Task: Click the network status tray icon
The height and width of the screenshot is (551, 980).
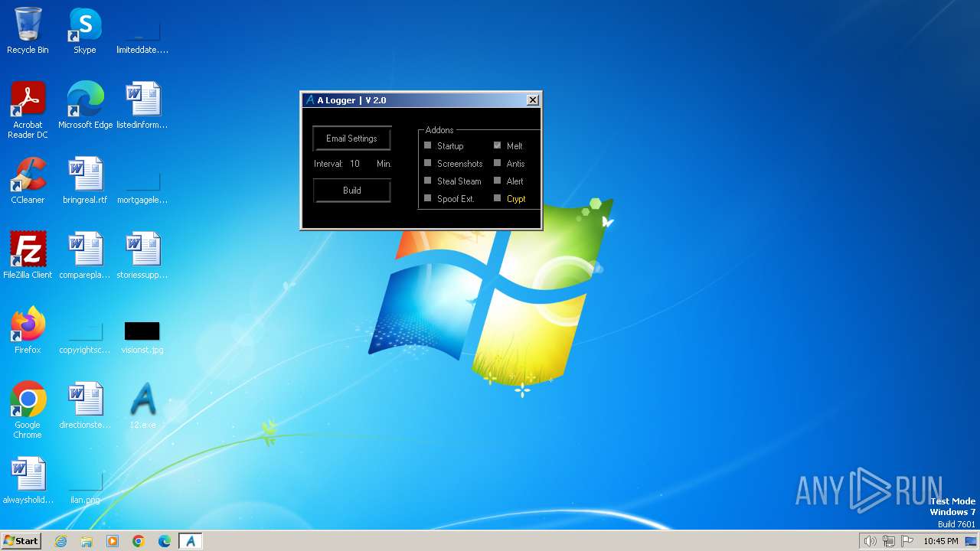Action: pyautogui.click(x=888, y=541)
